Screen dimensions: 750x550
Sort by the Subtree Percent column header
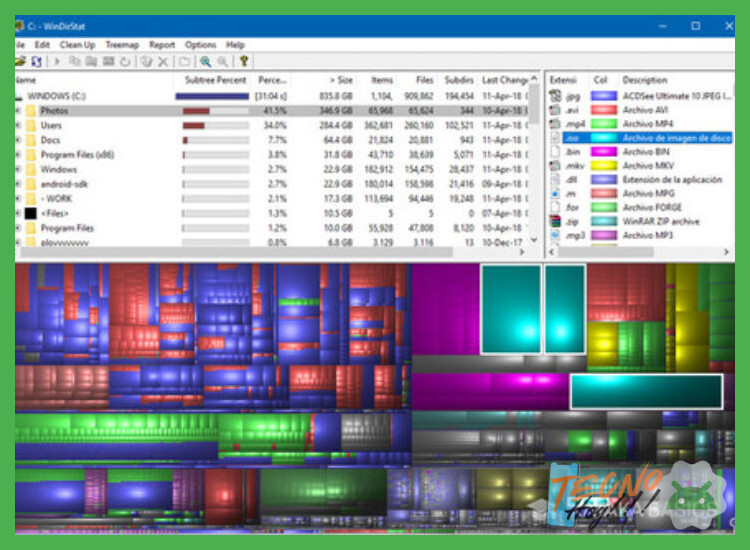click(x=215, y=80)
